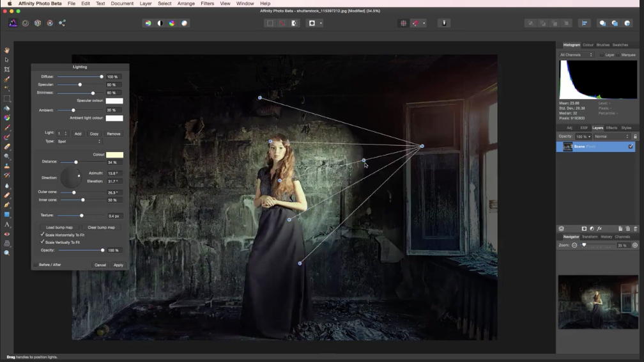
Task: Open quick mask options dropdown arrow
Action: point(321,23)
